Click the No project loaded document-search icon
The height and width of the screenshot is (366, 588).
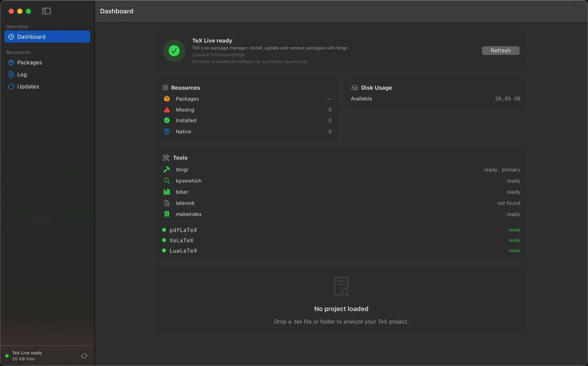(341, 287)
